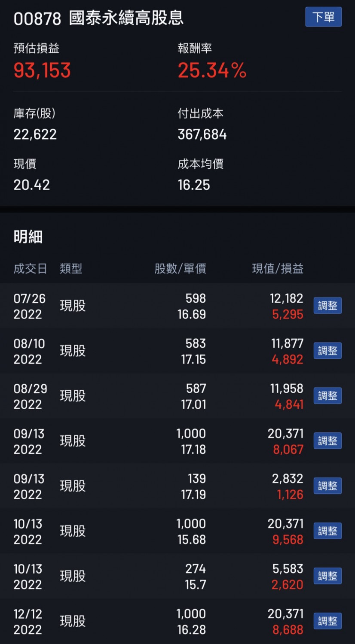355x644 pixels.
Task: Click the 付出成本 amount 367,684
Action: click(x=202, y=134)
